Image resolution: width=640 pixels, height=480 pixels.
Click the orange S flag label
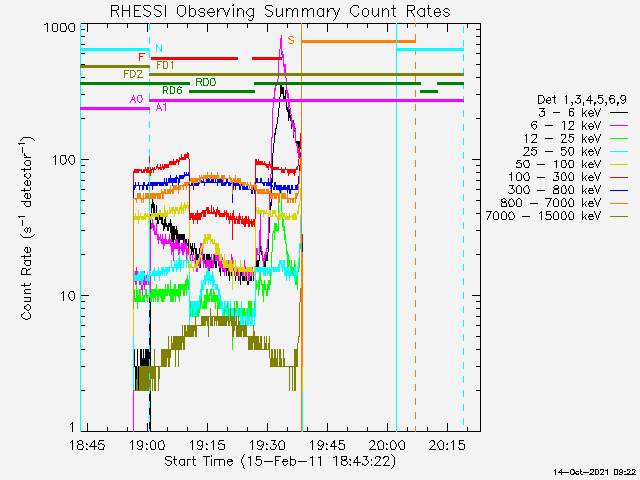[x=290, y=40]
